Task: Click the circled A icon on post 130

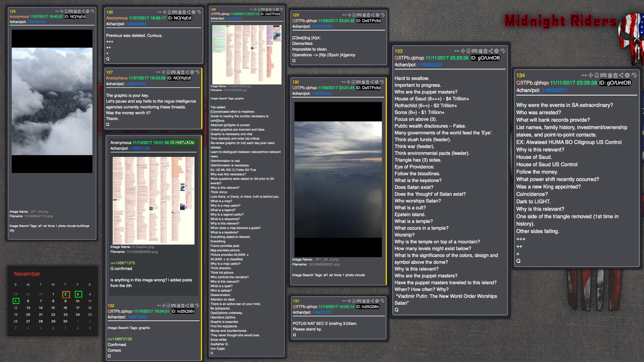Action: [376, 82]
